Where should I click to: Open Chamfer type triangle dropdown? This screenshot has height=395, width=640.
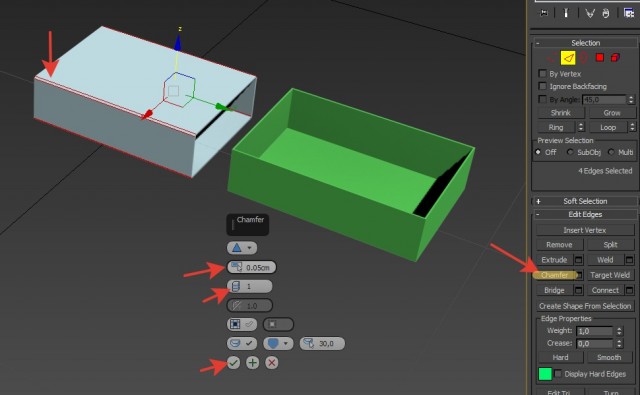tap(242, 248)
